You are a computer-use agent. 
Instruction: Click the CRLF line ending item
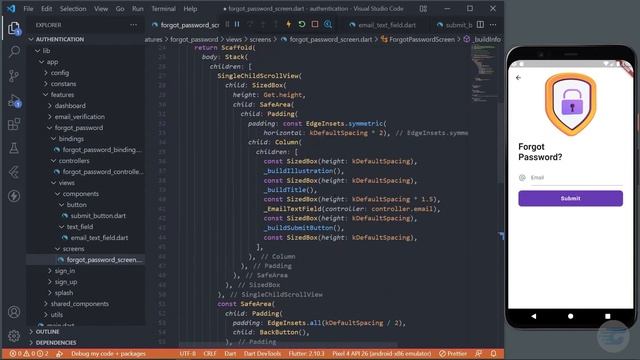(x=210, y=353)
